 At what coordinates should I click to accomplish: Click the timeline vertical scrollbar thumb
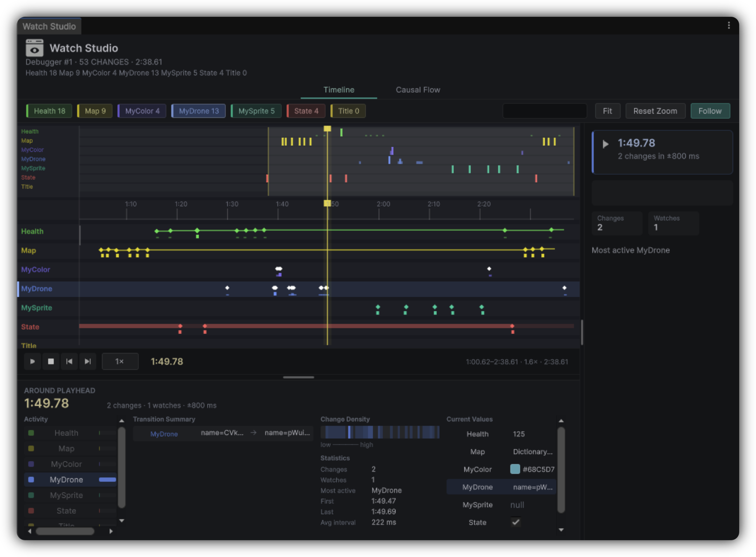pos(582,332)
